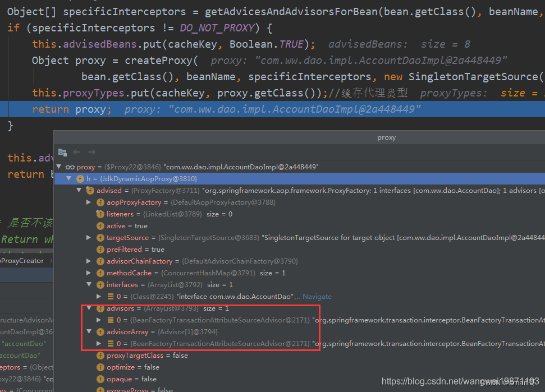This screenshot has width=545, height=392.
Task: Select the opaque = false row
Action: pyautogui.click(x=300, y=379)
